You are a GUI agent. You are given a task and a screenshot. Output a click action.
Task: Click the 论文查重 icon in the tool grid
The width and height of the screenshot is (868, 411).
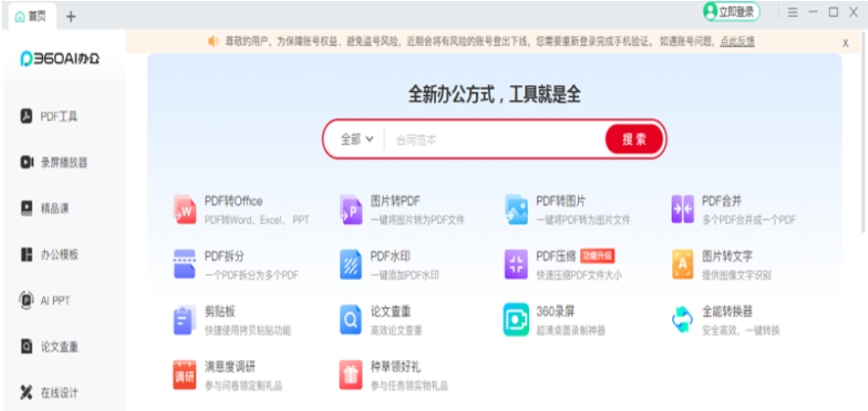351,320
